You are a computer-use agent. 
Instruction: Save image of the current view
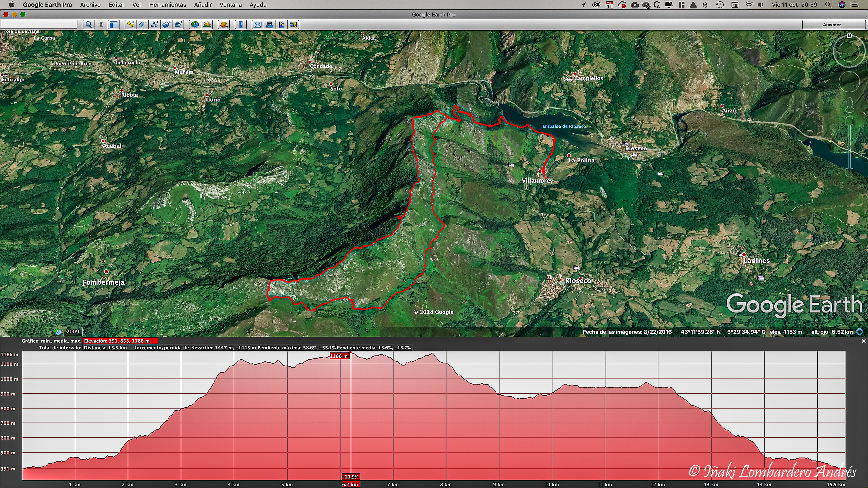[x=281, y=25]
